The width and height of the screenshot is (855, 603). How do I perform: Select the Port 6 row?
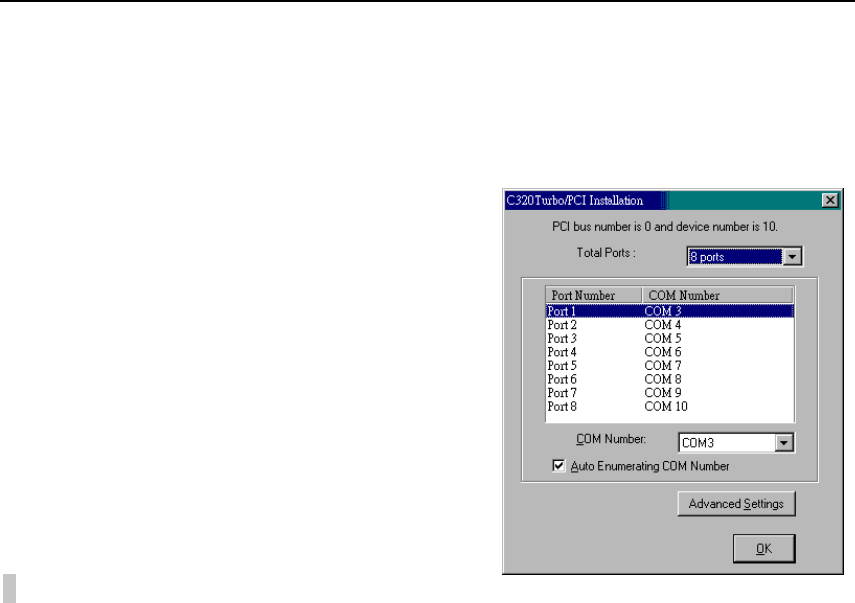pos(670,379)
